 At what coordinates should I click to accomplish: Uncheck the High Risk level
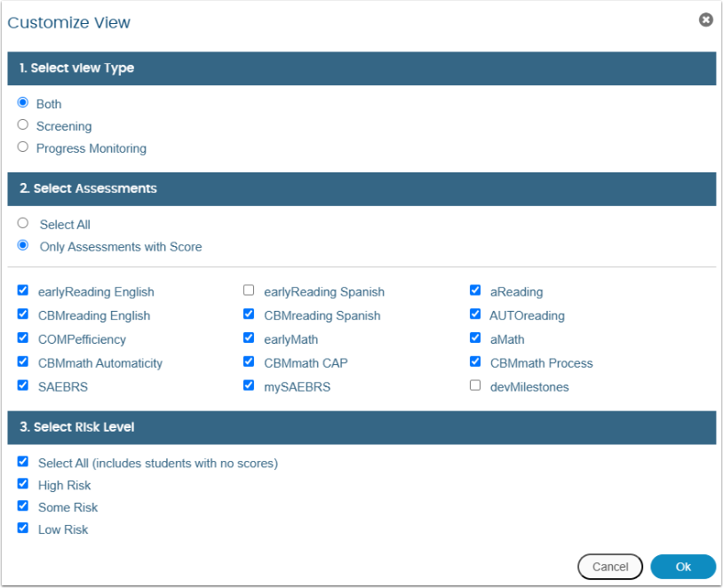tap(22, 484)
